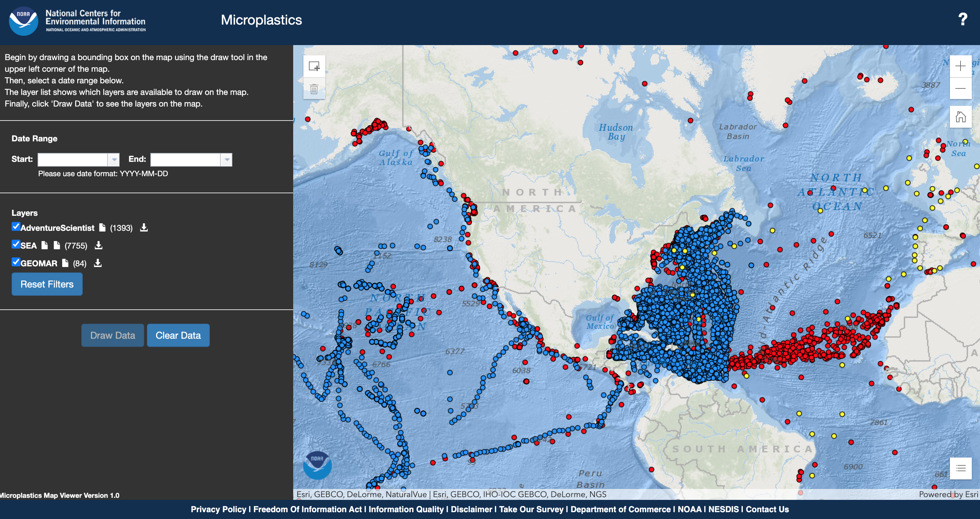The height and width of the screenshot is (519, 980).
Task: Zoom out with the minus button
Action: click(960, 88)
